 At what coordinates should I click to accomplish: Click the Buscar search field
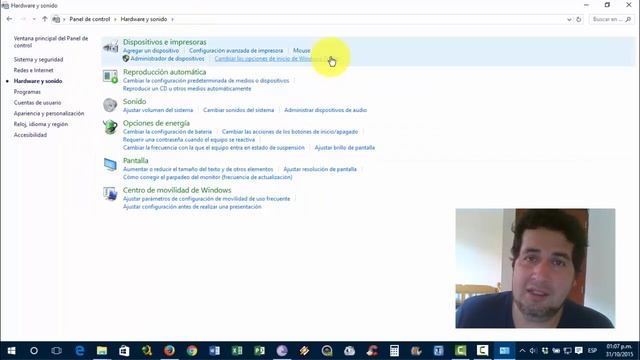point(611,19)
